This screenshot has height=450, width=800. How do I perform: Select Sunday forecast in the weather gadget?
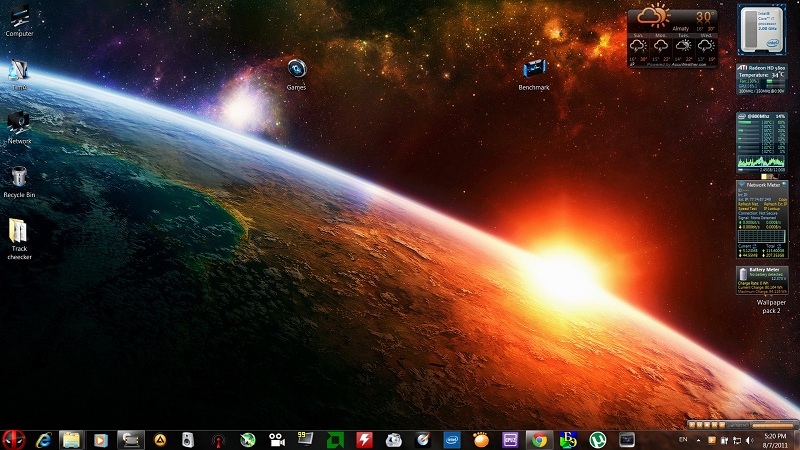click(638, 48)
